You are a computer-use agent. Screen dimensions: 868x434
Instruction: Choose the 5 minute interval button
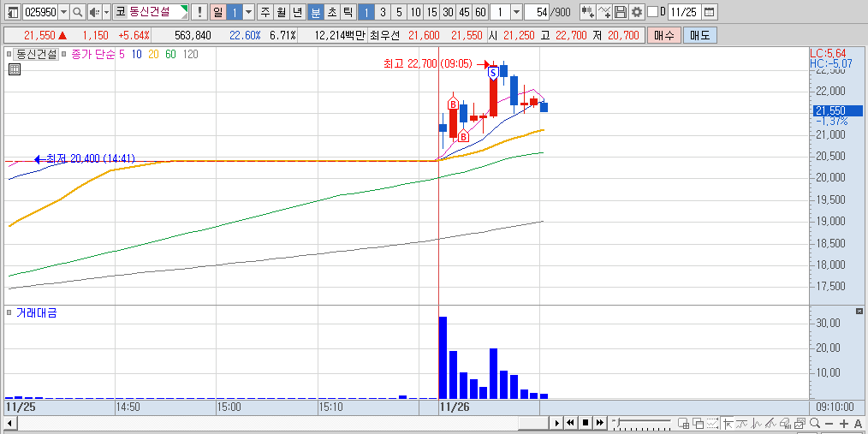point(399,12)
